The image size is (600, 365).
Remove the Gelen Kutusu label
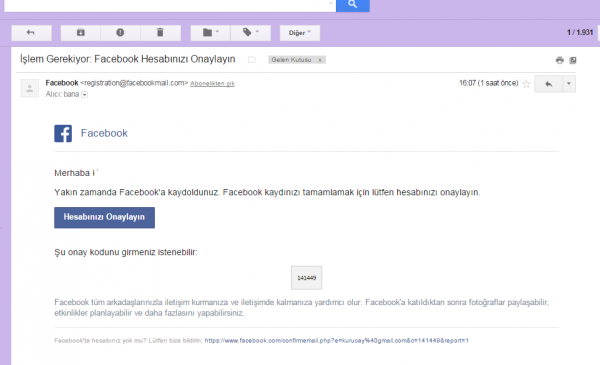coord(320,60)
